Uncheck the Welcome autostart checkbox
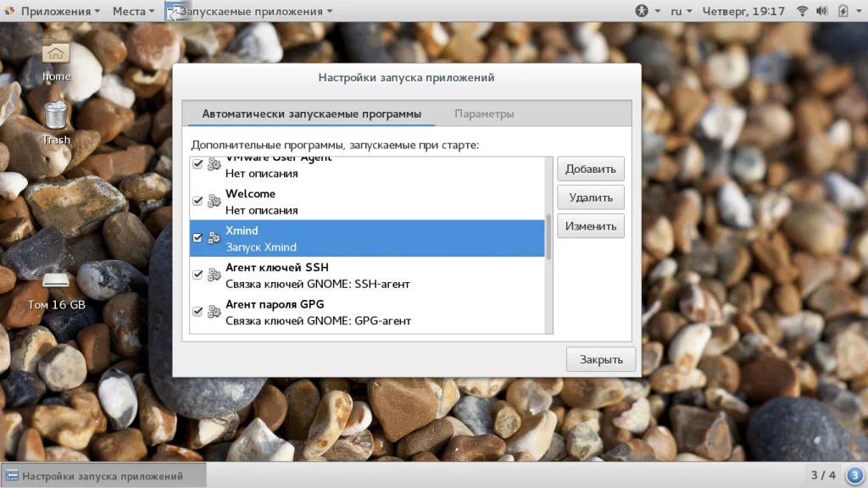The height and width of the screenshot is (488, 868). [198, 201]
